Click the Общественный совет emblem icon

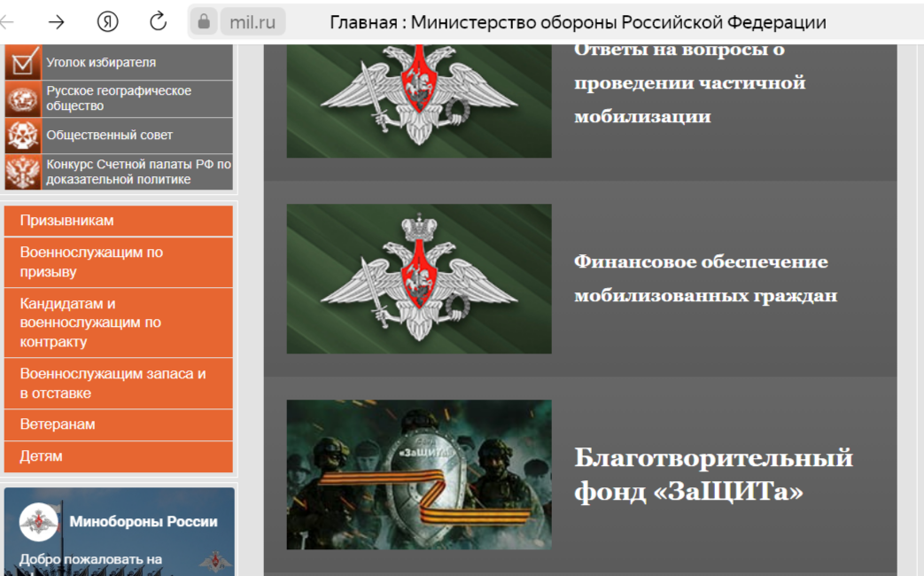click(23, 136)
